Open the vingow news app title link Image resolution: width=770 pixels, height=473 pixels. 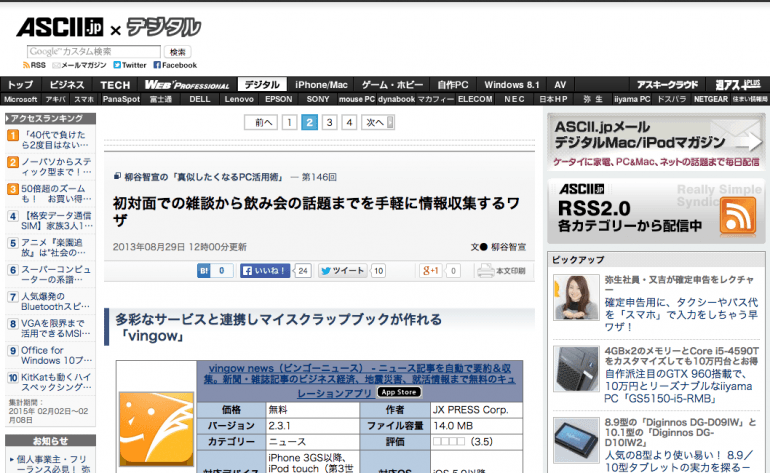pyautogui.click(x=359, y=381)
